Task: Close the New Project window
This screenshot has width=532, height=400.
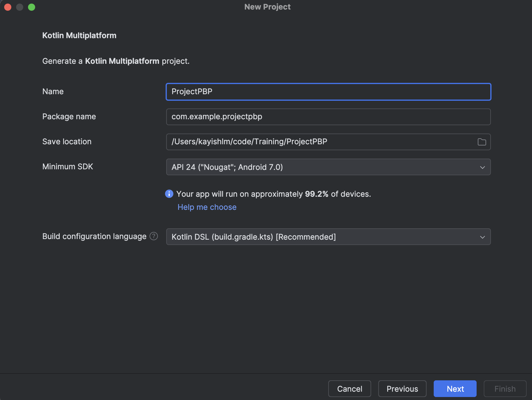Action: coord(8,7)
